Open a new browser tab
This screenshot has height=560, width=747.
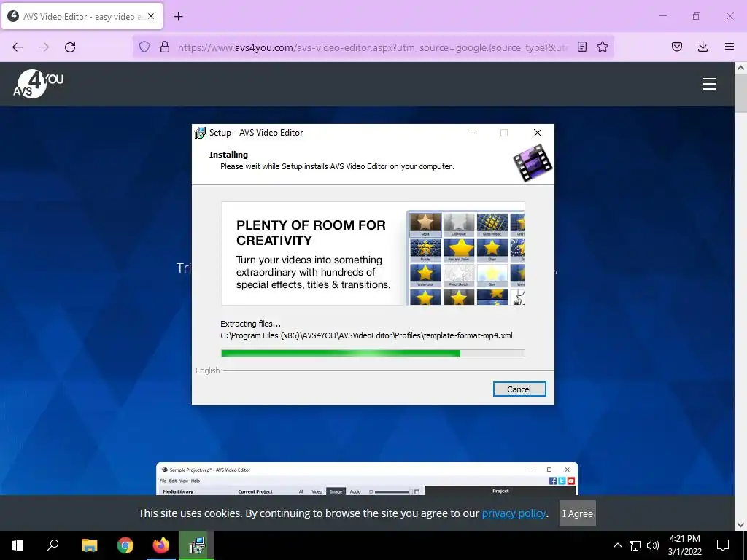[x=179, y=17]
